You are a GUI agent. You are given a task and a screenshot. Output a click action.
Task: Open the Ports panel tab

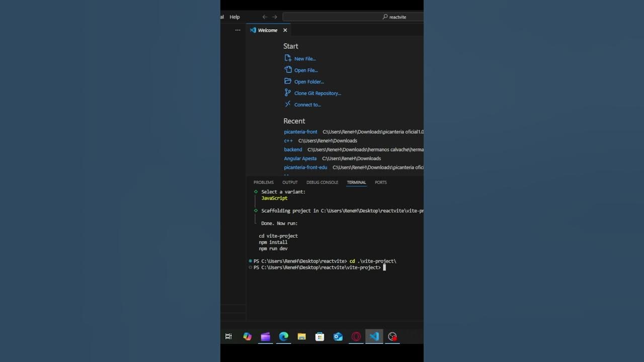(x=381, y=183)
